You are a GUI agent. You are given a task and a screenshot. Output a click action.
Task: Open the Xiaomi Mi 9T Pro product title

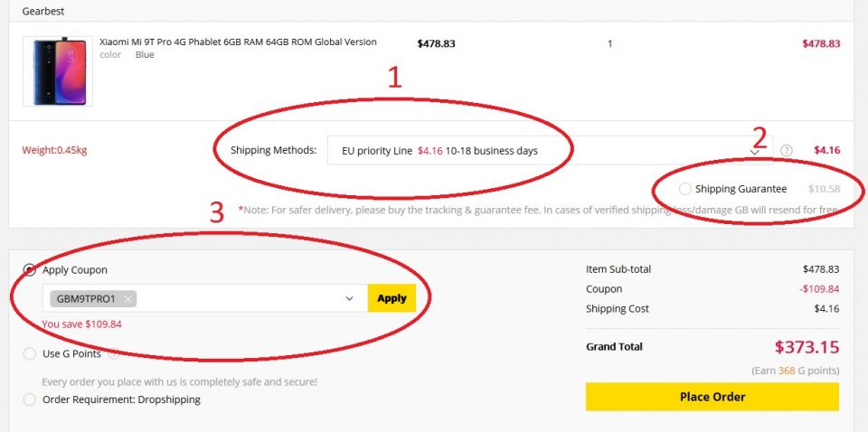pyautogui.click(x=238, y=42)
